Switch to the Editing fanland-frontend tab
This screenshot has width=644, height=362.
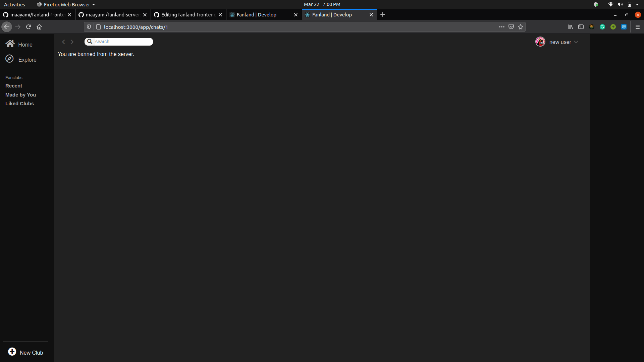click(x=187, y=14)
